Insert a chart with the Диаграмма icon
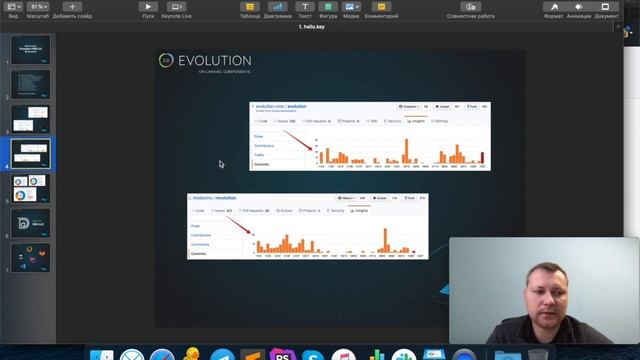640x360 pixels. click(278, 7)
